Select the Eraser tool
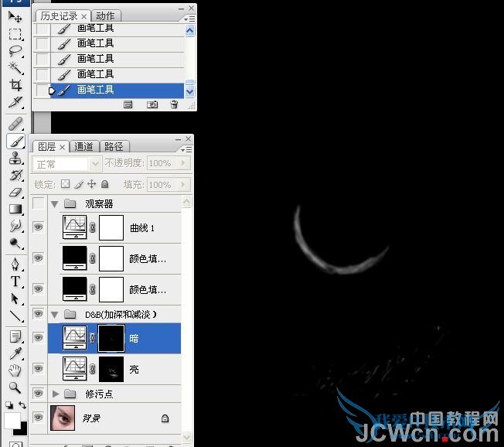This screenshot has width=504, height=447. (15, 193)
